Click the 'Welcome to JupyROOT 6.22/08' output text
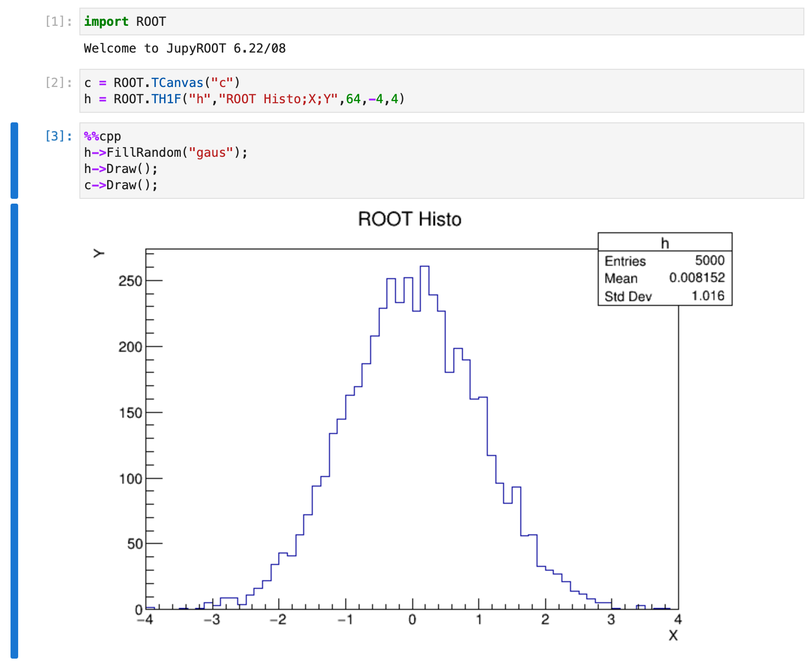Screen dimensions: 812x672 pos(185,48)
